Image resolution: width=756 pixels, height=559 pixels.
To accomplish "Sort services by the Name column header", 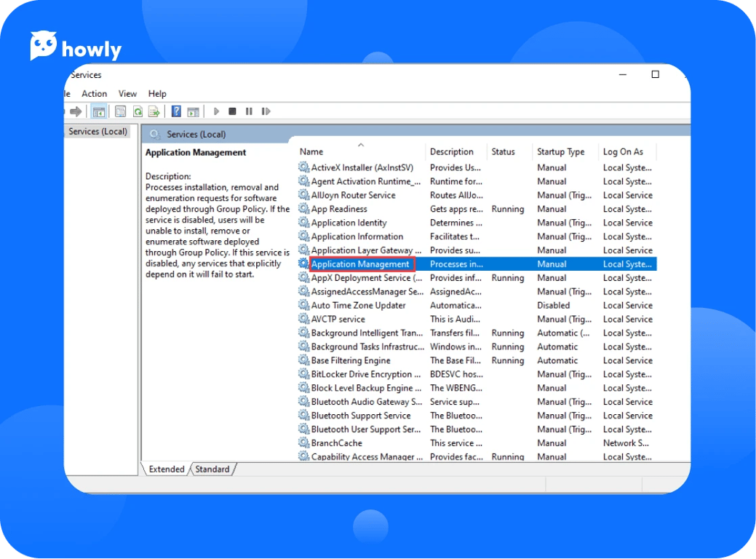I will coord(311,152).
